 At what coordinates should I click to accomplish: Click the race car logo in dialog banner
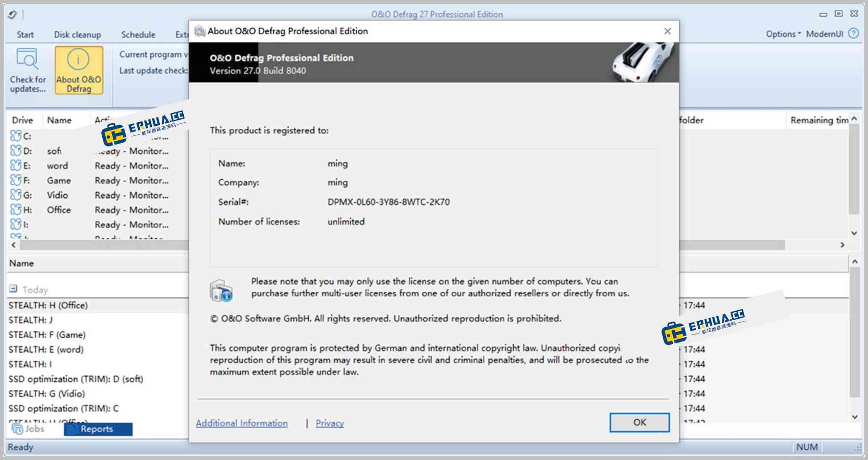[643, 62]
